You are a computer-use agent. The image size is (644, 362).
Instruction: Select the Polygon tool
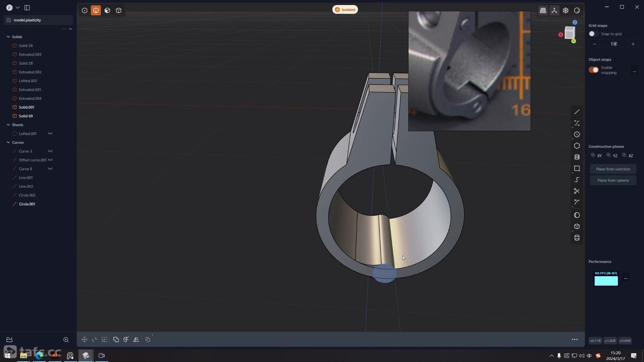point(577,146)
